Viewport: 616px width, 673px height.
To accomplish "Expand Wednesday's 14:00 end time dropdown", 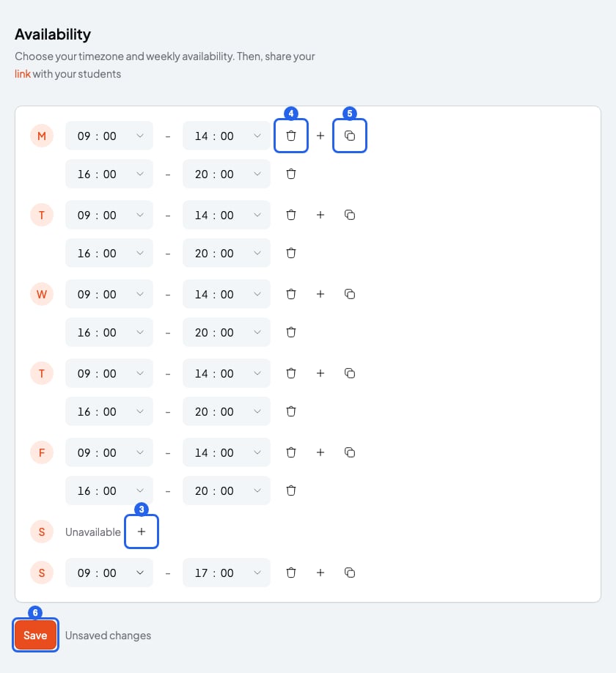I will pos(226,294).
